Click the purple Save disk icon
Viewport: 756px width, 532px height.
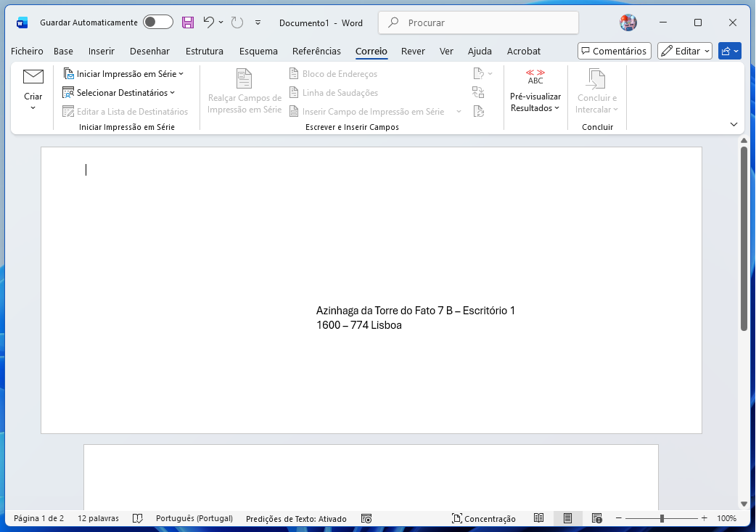[x=188, y=22]
